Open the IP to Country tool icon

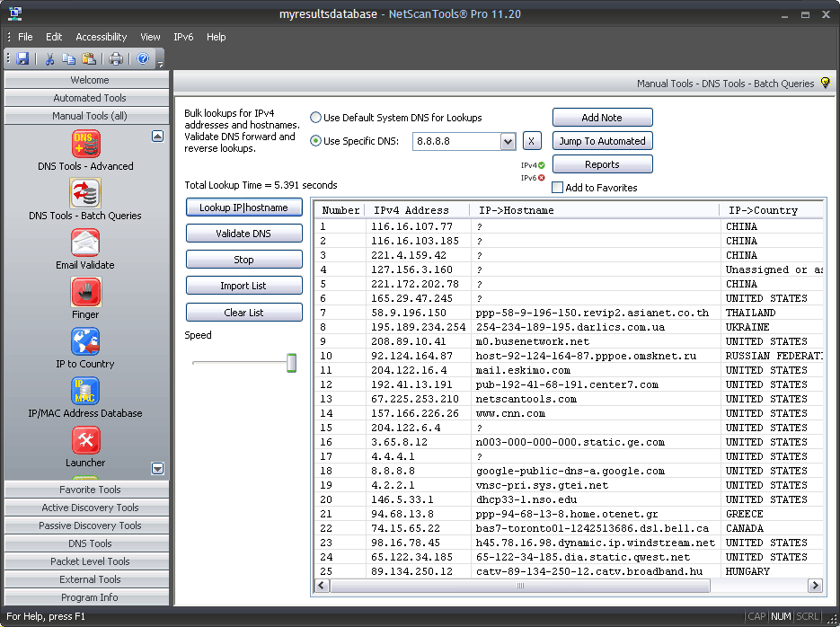[85, 341]
